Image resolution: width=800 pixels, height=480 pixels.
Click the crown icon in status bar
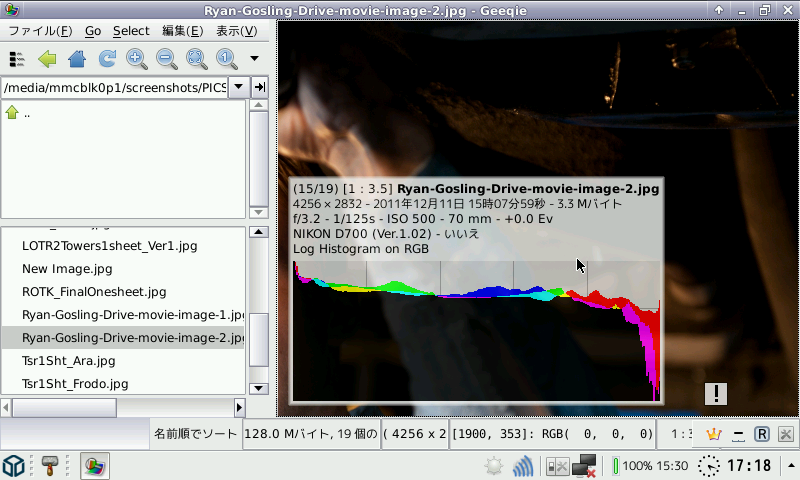[713, 434]
